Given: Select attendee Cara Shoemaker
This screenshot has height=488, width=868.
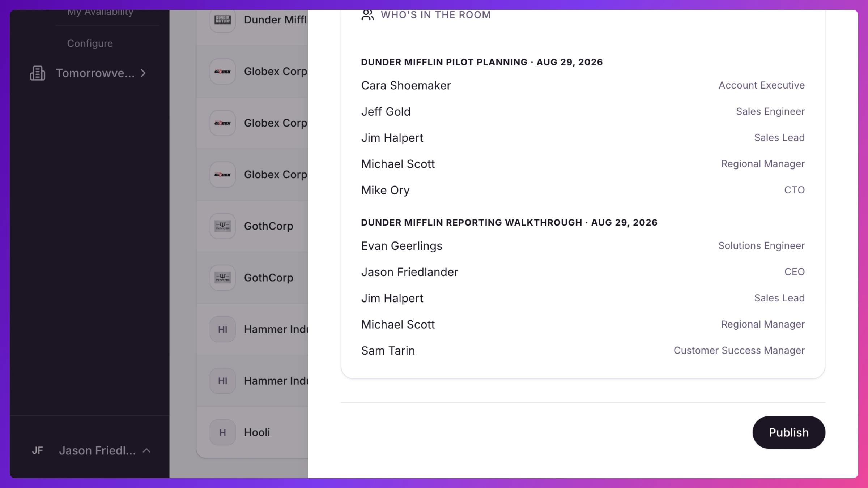Looking at the screenshot, I should (406, 85).
